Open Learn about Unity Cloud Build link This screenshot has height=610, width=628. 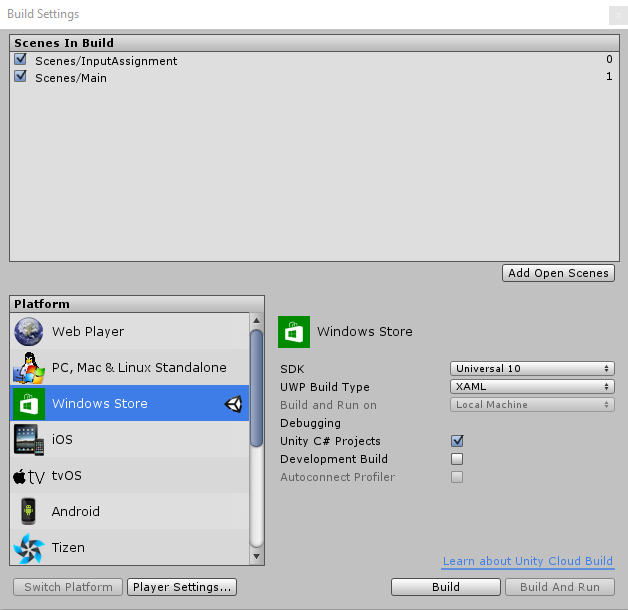click(x=528, y=561)
